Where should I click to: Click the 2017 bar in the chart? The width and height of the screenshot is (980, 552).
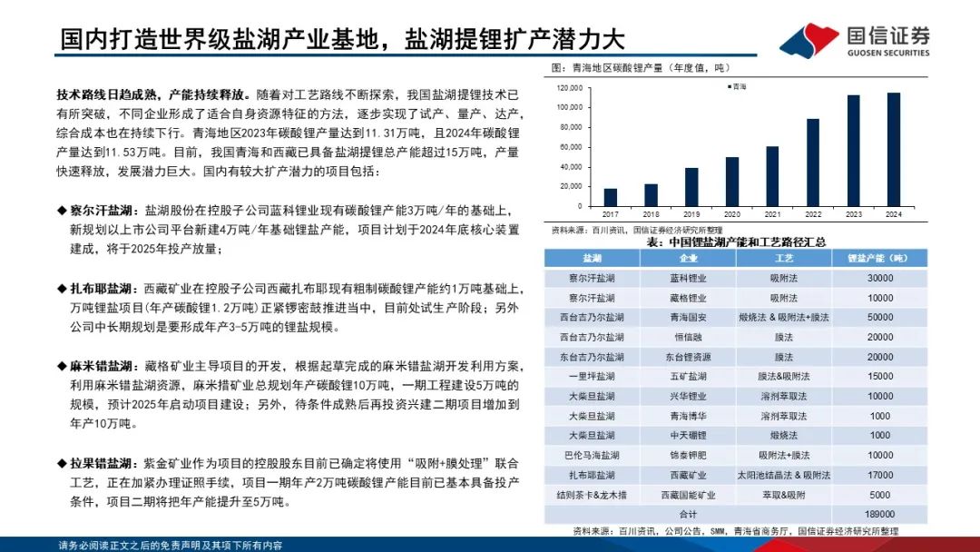tap(611, 198)
